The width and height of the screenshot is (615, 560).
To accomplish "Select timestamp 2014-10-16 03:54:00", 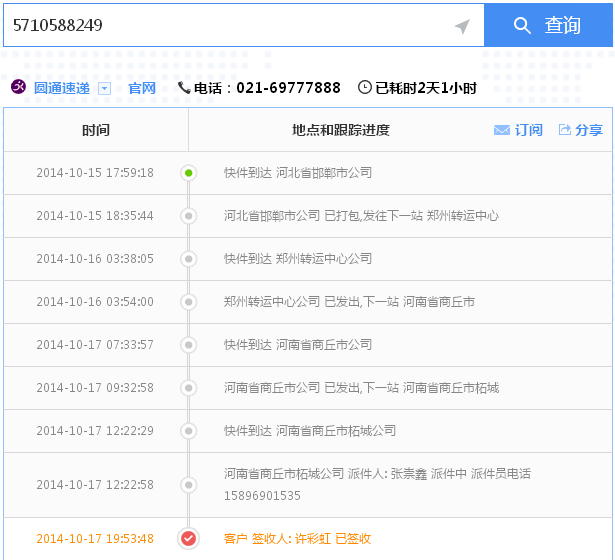I will (95, 302).
